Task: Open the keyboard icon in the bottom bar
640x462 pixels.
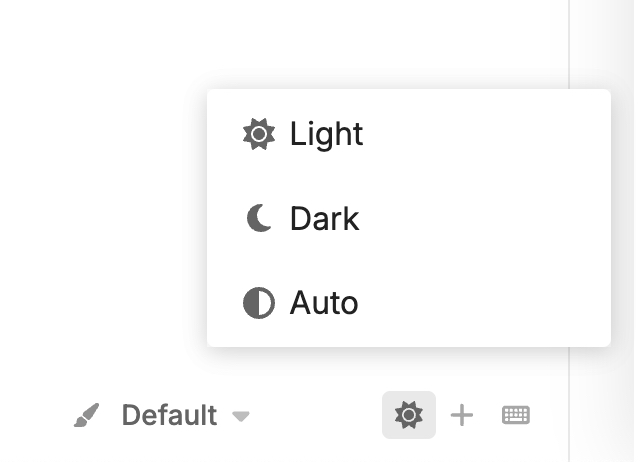Action: click(x=516, y=415)
